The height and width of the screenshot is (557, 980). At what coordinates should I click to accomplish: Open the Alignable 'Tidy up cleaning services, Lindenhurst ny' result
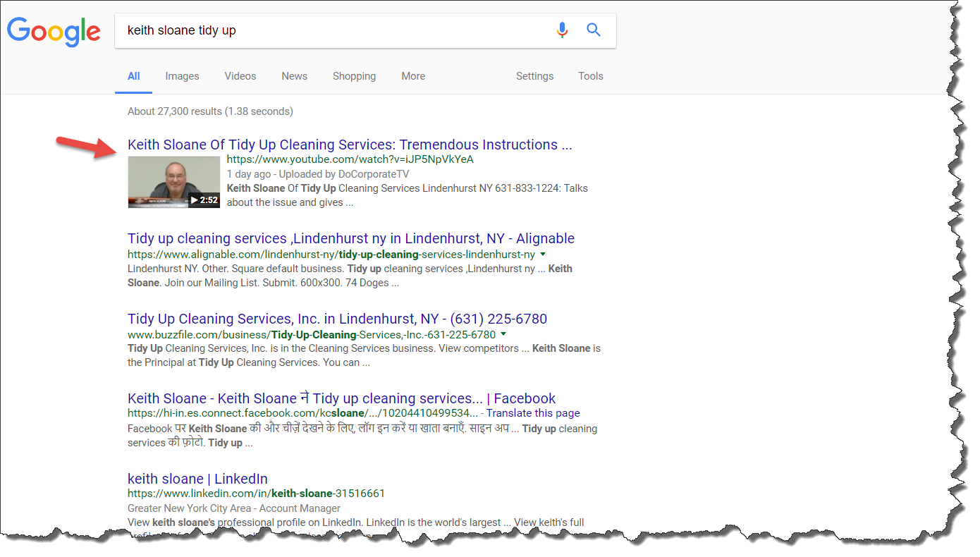(351, 238)
